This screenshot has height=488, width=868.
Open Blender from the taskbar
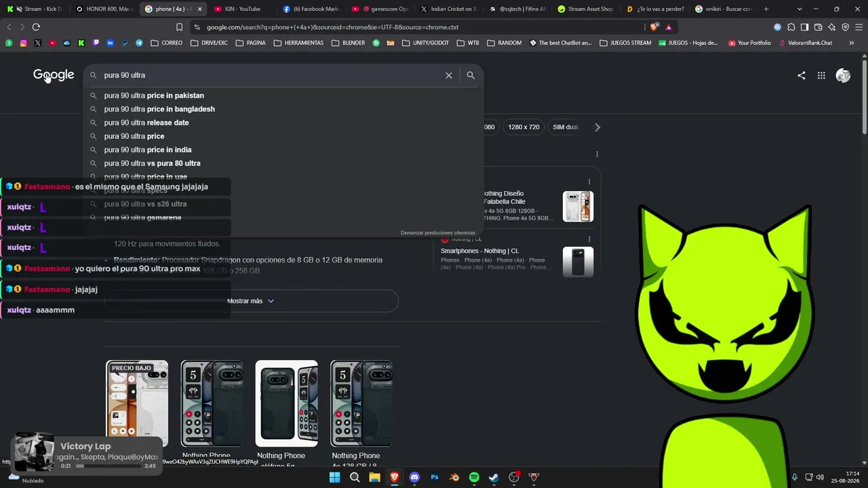point(454,477)
